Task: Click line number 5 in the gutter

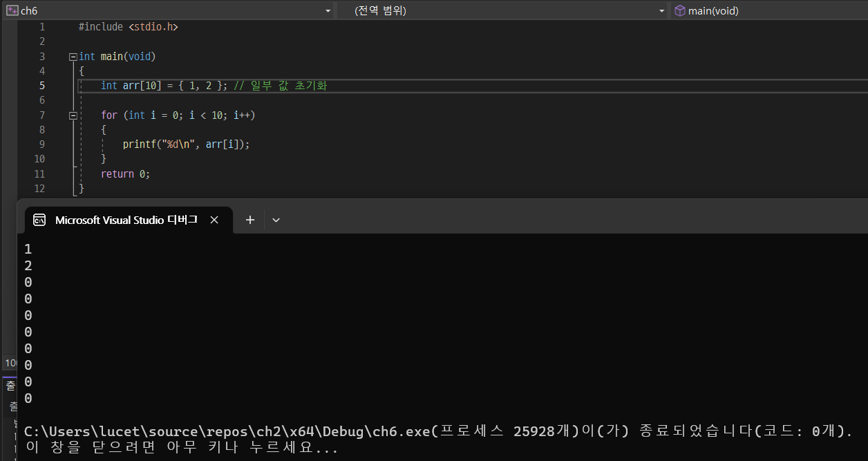Action: (x=42, y=86)
